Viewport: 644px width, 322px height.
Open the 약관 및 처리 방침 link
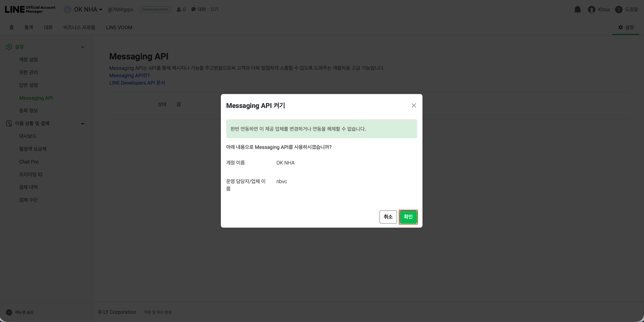tap(158, 312)
